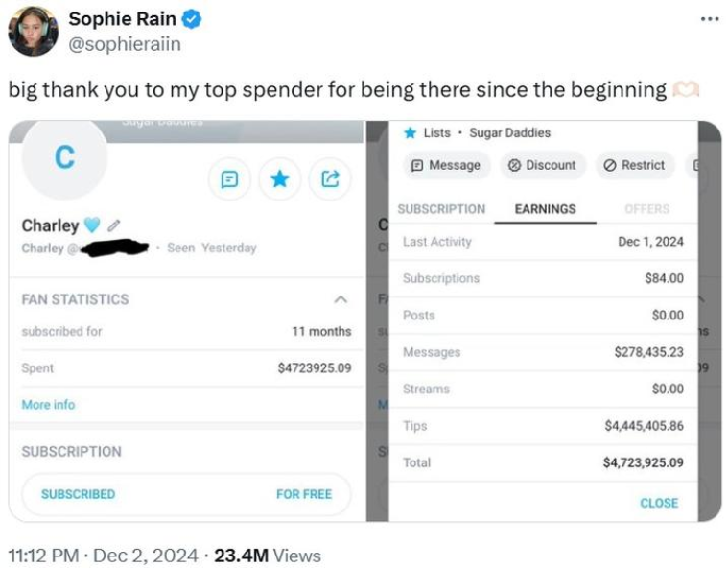Collapse the Fan Statistics section

point(339,299)
